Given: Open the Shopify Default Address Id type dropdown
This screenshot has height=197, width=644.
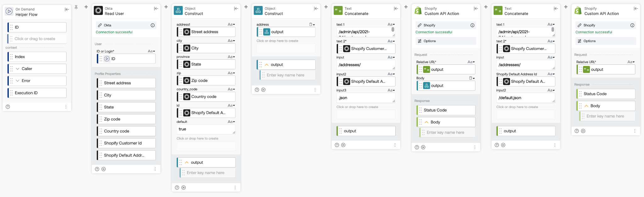Looking at the screenshot, I should (x=551, y=74).
